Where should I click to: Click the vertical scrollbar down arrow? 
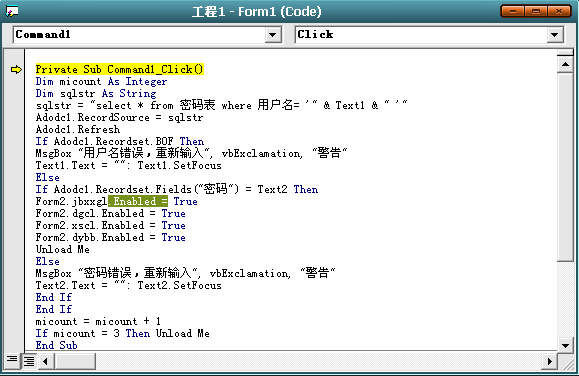click(x=565, y=346)
